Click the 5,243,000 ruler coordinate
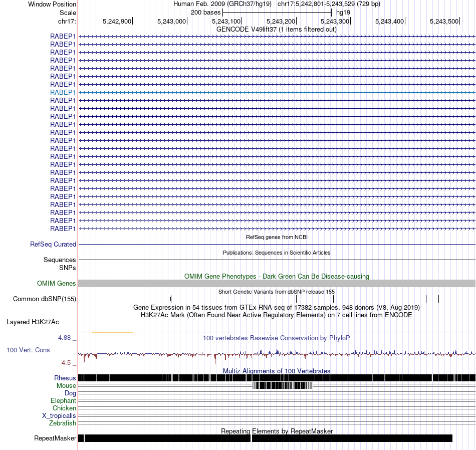This screenshot has height=450, width=476. (171, 21)
